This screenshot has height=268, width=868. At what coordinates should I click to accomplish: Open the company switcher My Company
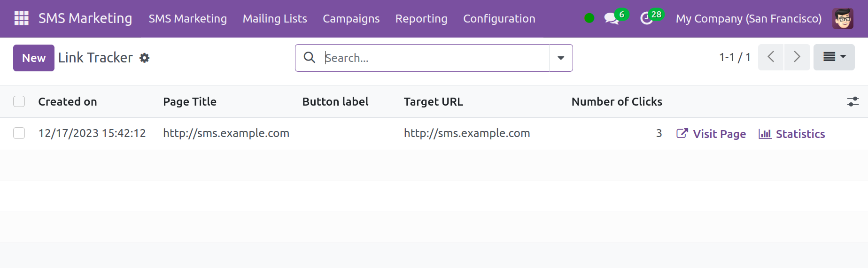tap(749, 19)
